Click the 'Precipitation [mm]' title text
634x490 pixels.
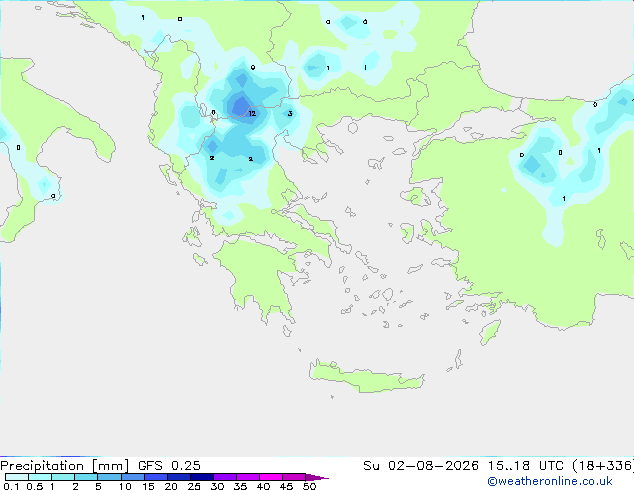coord(65,466)
